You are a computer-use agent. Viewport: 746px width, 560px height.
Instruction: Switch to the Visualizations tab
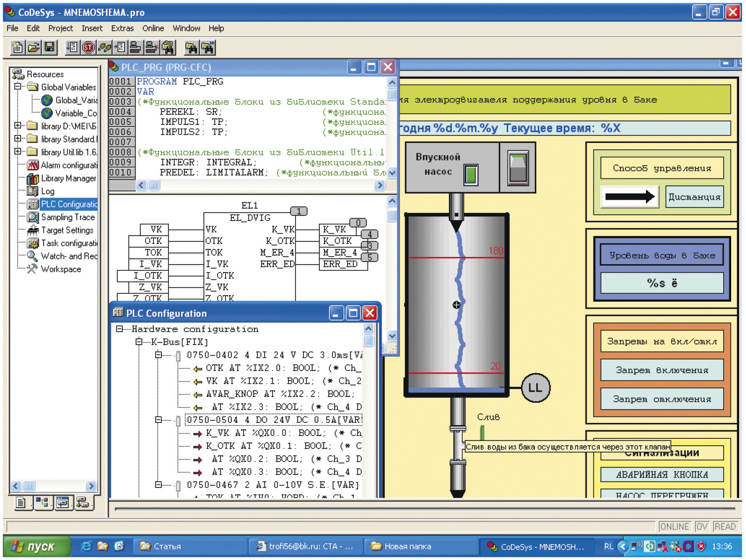coord(62,502)
